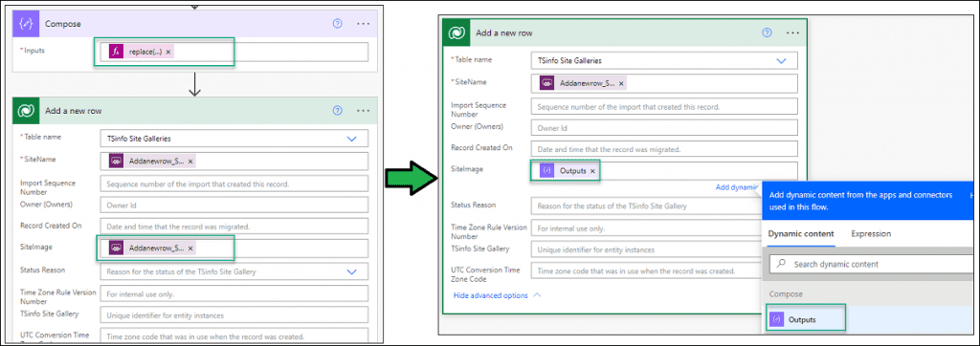
Task: Open help for the left Add a new row
Action: click(x=338, y=111)
